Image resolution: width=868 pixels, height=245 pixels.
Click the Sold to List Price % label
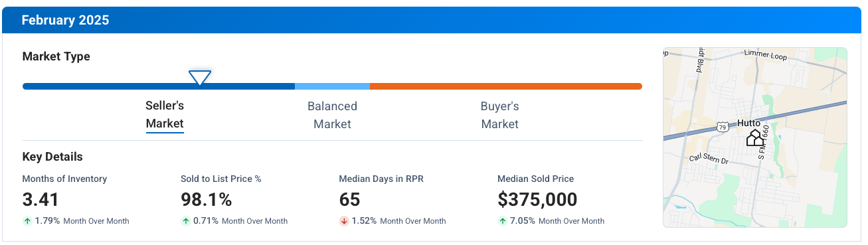221,179
